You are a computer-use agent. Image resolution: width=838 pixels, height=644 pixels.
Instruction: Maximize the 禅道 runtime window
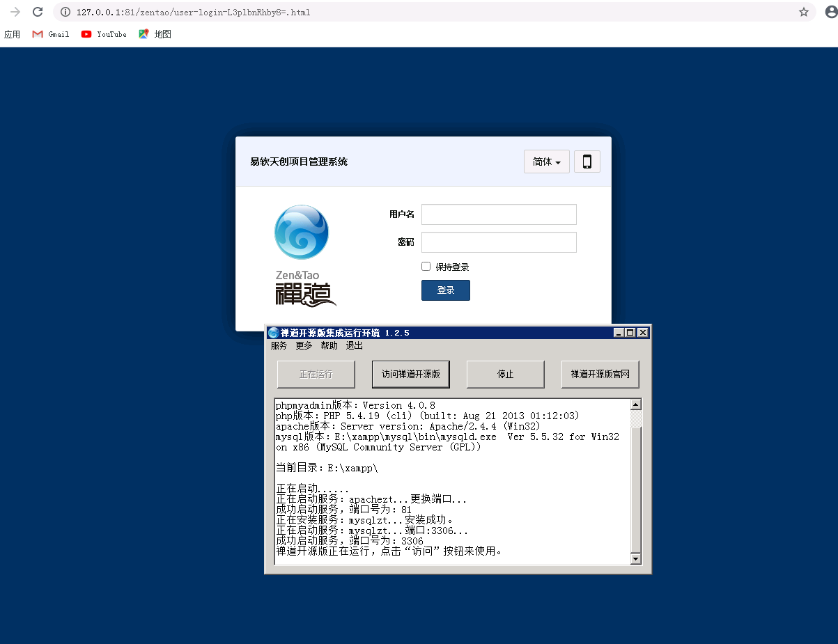tap(630, 333)
